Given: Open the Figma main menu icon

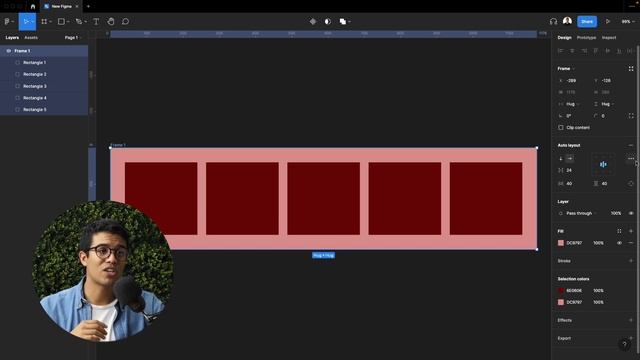Looking at the screenshot, I should (7, 22).
